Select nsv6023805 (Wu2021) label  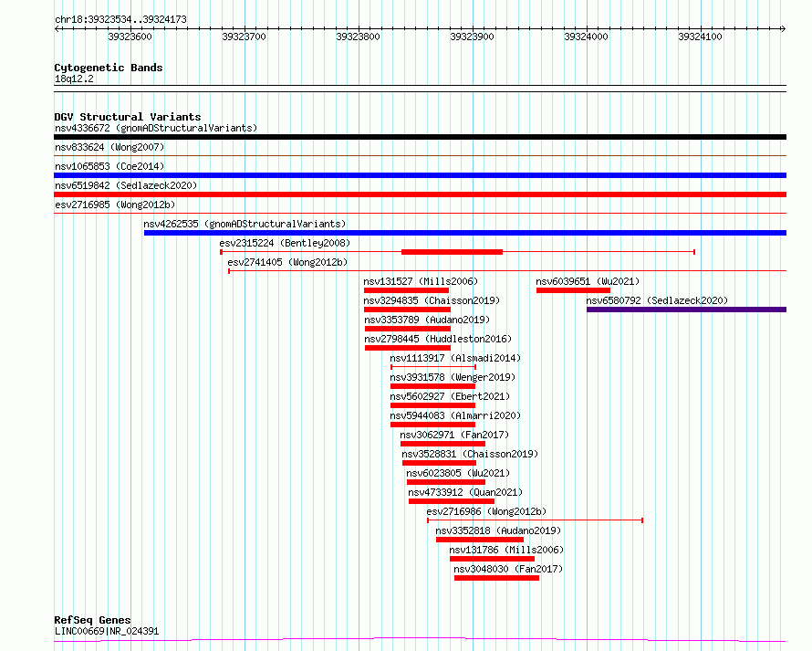coord(458,473)
